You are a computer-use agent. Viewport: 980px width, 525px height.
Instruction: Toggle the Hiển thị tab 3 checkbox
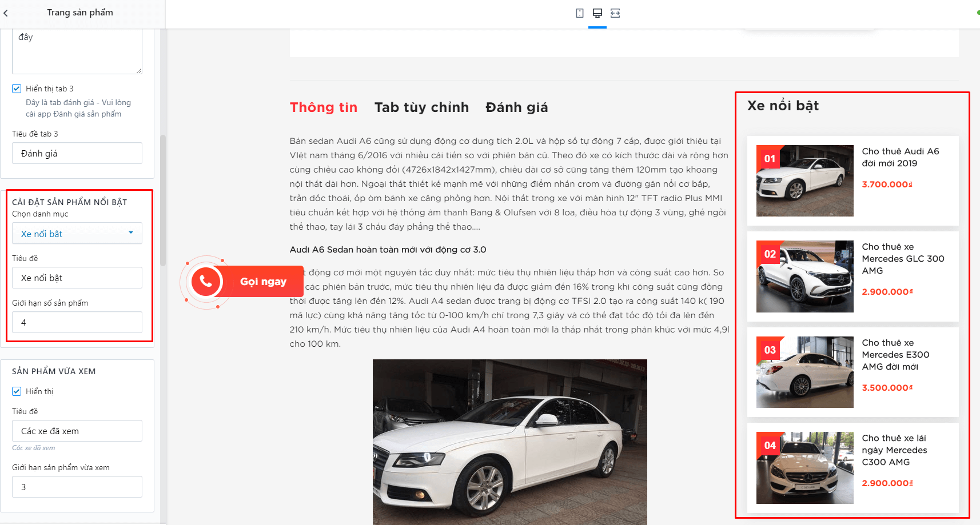(17, 89)
